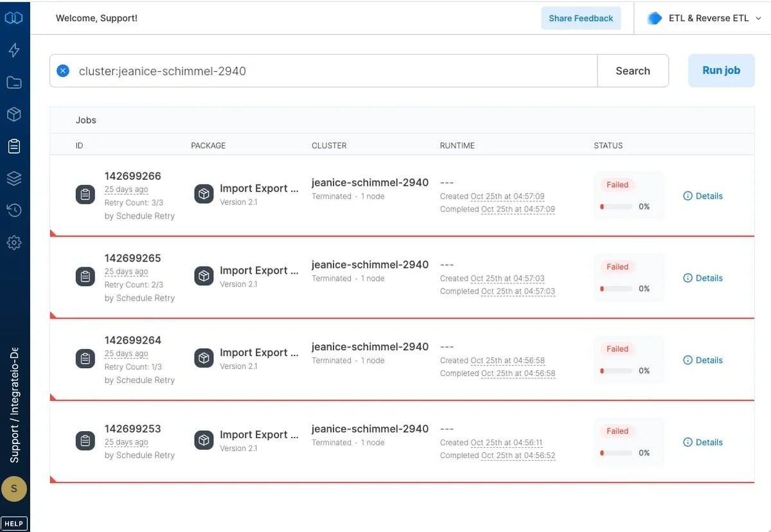Click job ID 142699265

133,258
